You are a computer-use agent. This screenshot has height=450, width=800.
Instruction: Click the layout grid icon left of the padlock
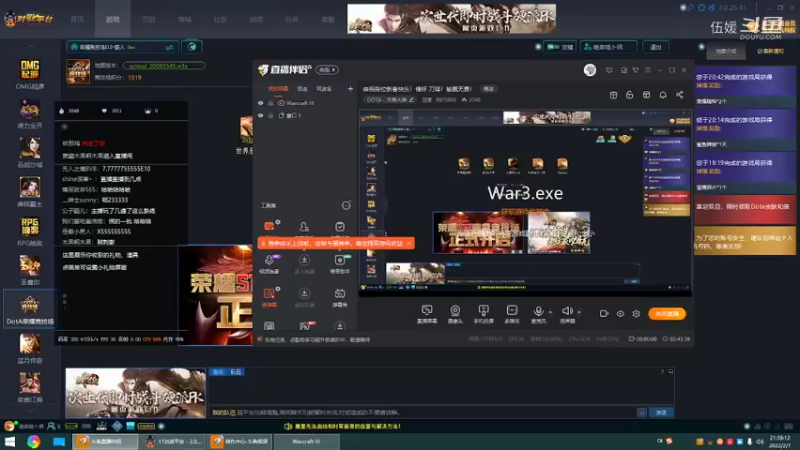point(613,95)
